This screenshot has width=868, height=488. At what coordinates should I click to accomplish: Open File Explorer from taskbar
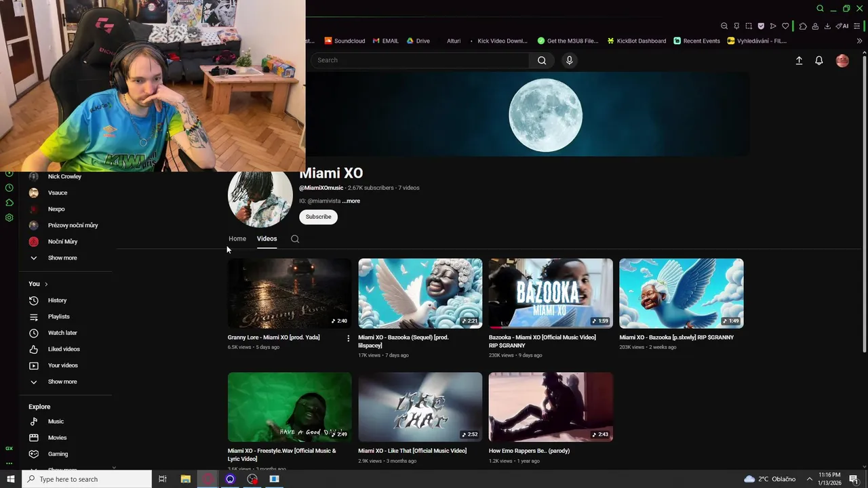pos(185,479)
